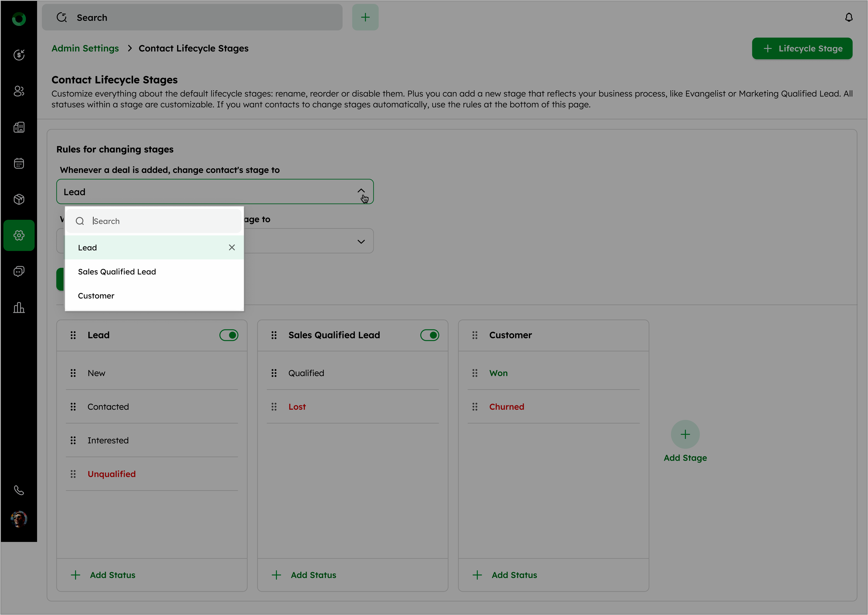Click the green Lifecycle Stage button
The image size is (868, 615).
802,49
